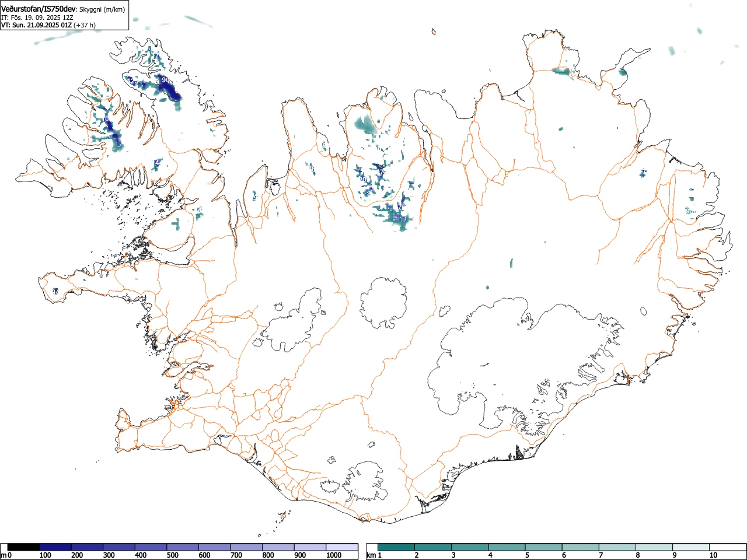
Task: Click the "m" unit label of the left legend
Action: (4, 555)
